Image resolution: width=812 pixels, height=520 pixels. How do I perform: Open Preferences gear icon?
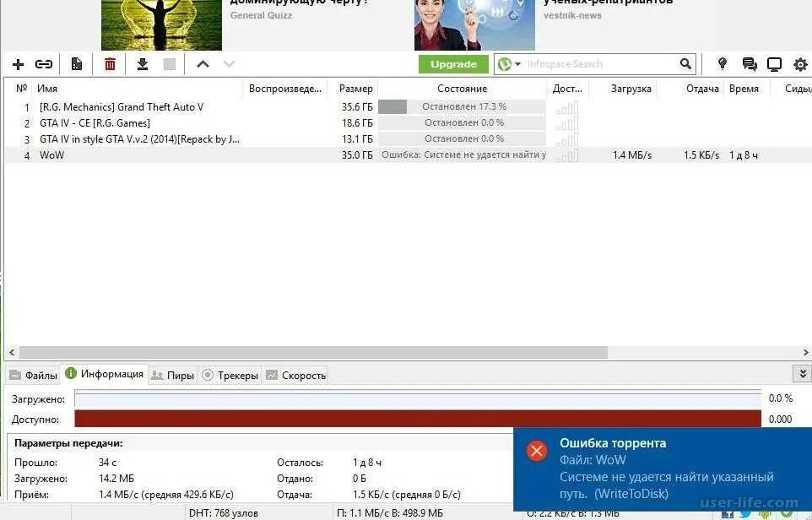point(800,64)
